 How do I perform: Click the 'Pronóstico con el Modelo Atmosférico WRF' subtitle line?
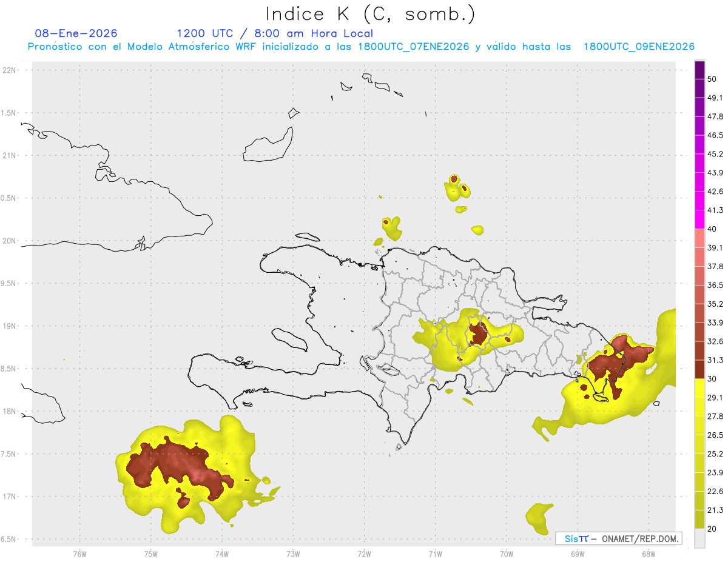[361, 47]
